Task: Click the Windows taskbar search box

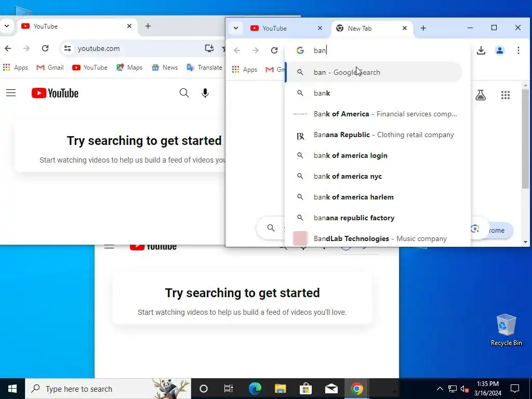Action: click(108, 389)
